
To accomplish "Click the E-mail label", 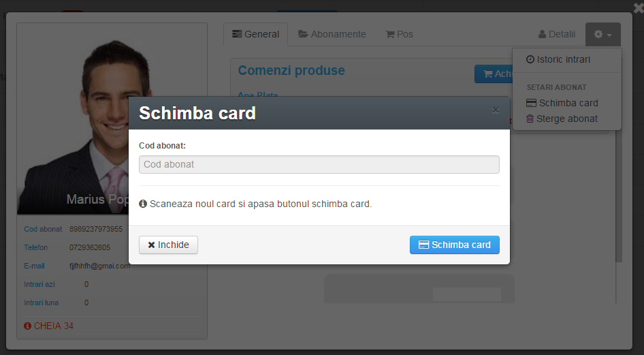I will (x=34, y=266).
